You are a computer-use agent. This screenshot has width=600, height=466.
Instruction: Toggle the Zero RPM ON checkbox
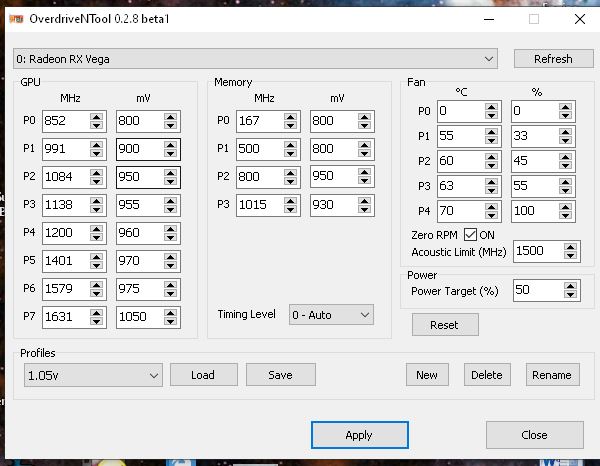[x=470, y=235]
